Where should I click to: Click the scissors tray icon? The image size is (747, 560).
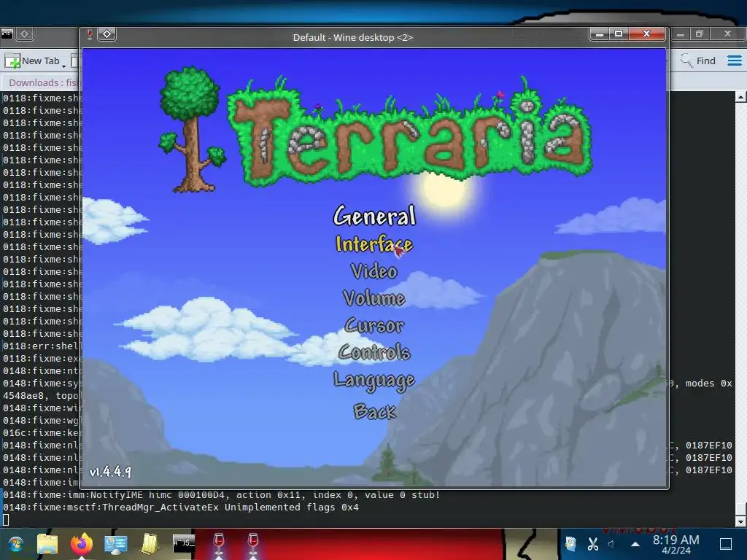click(x=593, y=544)
